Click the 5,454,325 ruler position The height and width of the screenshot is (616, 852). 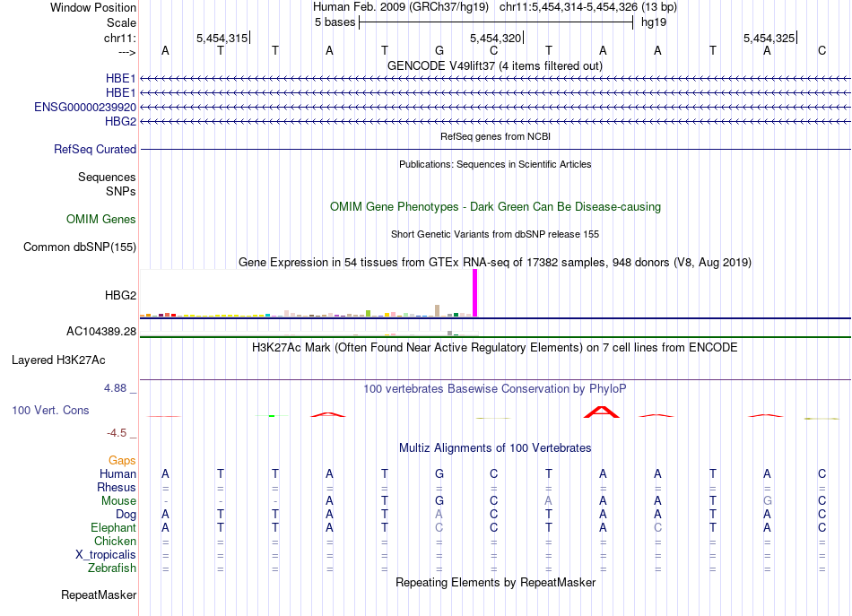(769, 38)
